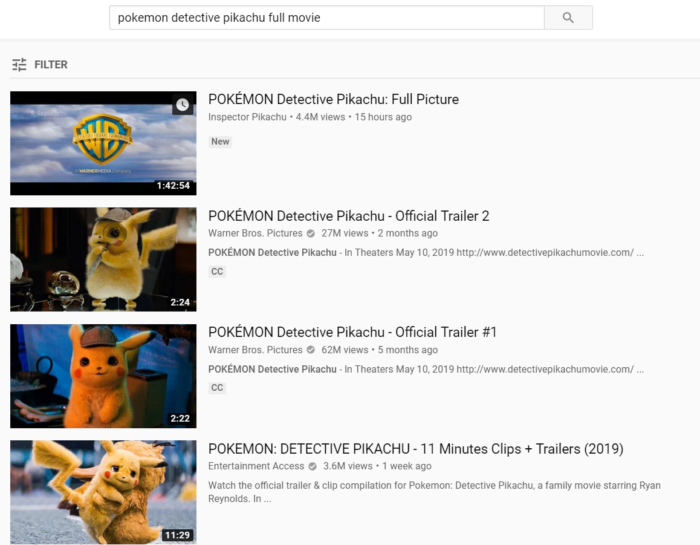Click '27M views' text
700x545 pixels.
click(345, 233)
